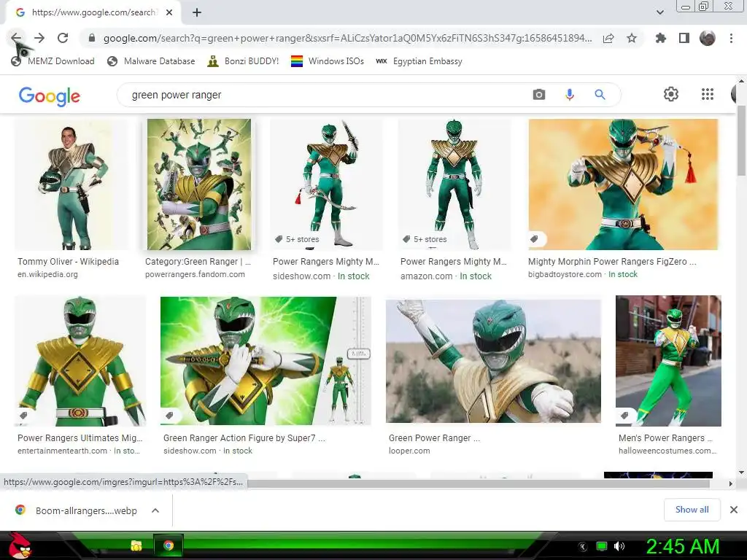This screenshot has width=747, height=560.
Task: Show hidden tray icons arrow
Action: [582, 546]
